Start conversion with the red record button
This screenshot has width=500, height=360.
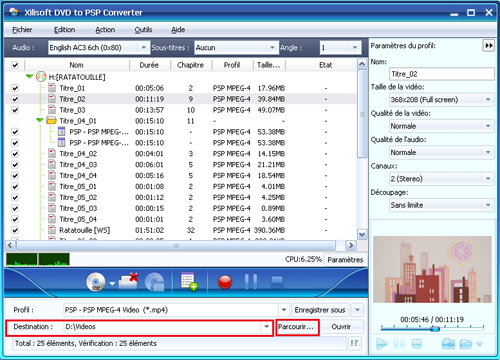click(225, 282)
